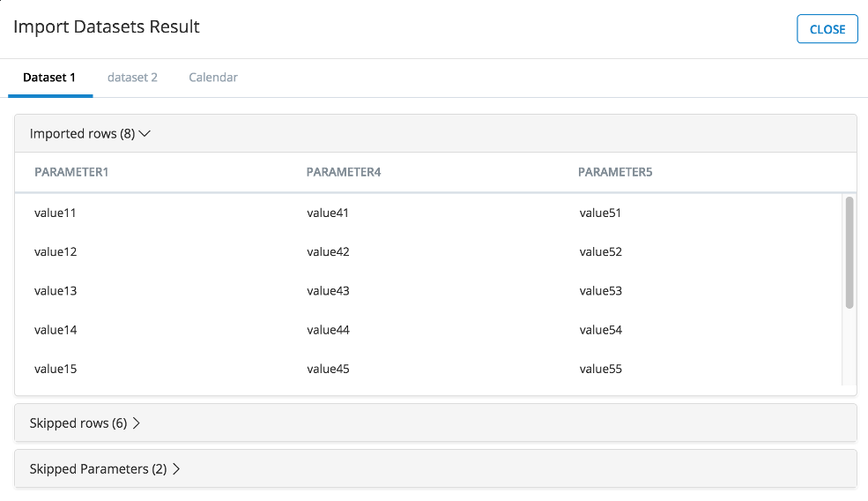Expand the Skipped rows chevron
The height and width of the screenshot is (501, 868).
point(137,423)
